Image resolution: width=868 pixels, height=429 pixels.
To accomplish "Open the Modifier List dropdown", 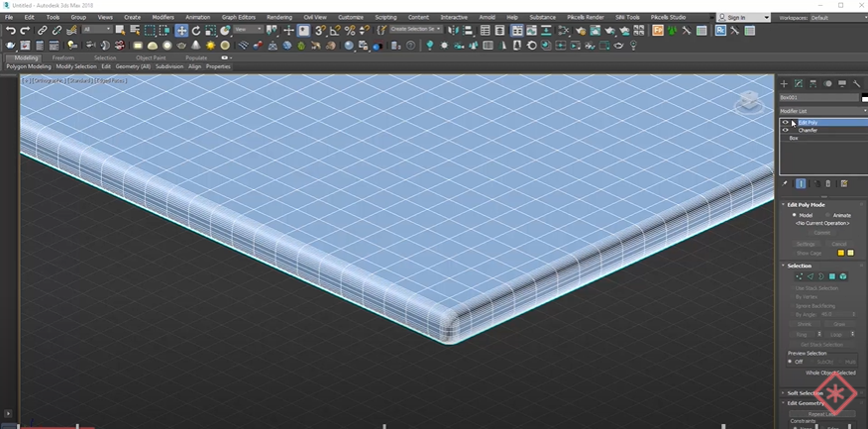I will pos(817,111).
